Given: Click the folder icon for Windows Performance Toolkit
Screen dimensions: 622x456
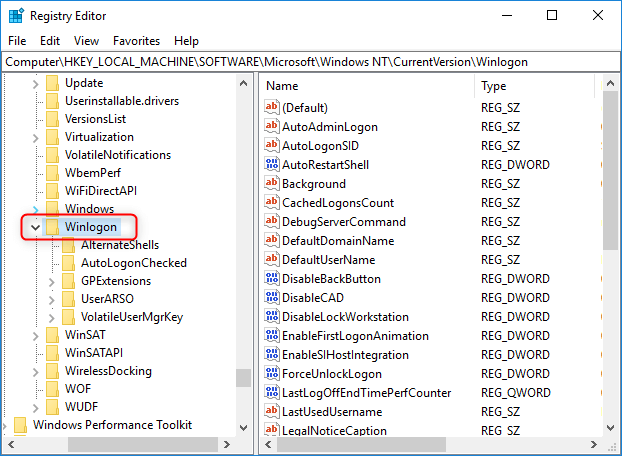Looking at the screenshot, I should point(20,425).
